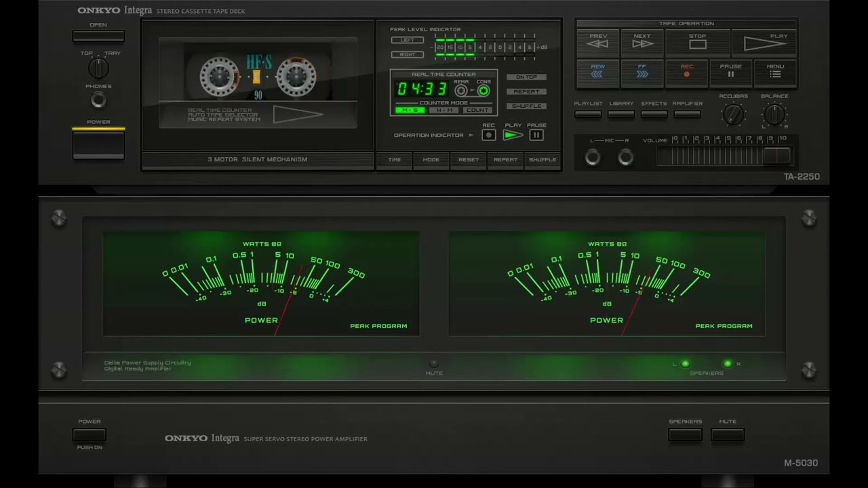868x488 pixels.
Task: Click the REC operation indicator icon
Action: click(489, 135)
